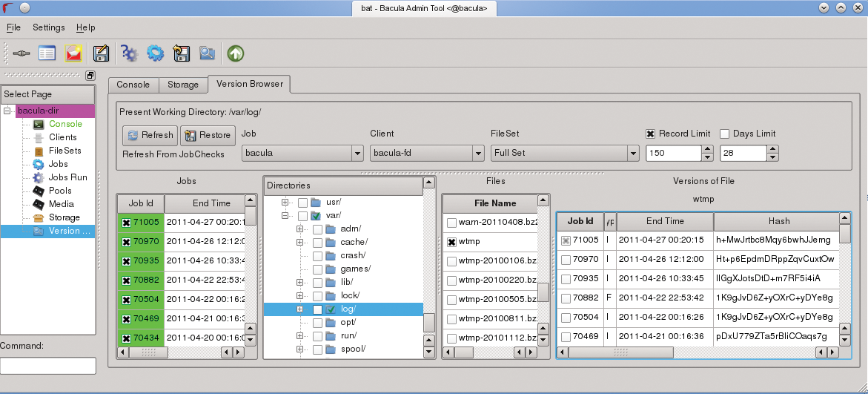This screenshot has width=868, height=394.
Task: Select the wtmp-20100106 file name
Action: click(497, 262)
